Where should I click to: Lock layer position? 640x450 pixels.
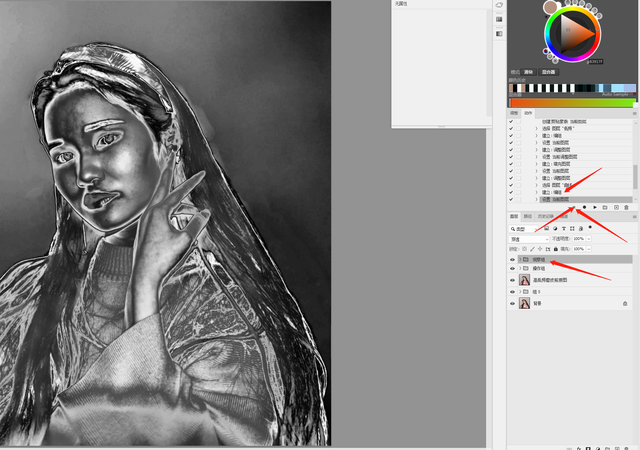540,249
